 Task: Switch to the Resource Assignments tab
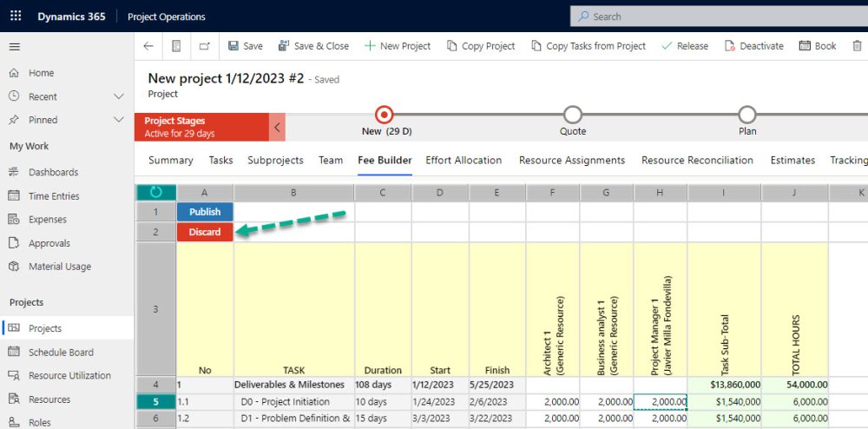[x=572, y=161]
